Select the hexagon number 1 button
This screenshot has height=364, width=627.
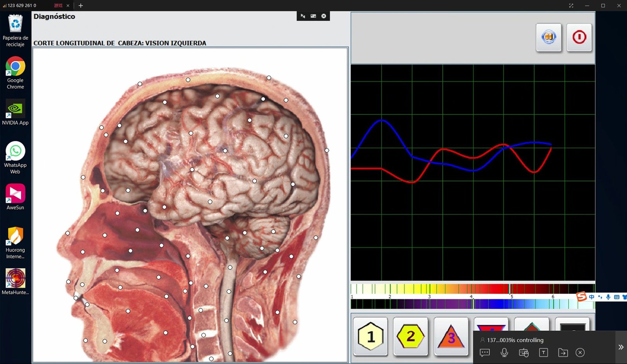370,336
